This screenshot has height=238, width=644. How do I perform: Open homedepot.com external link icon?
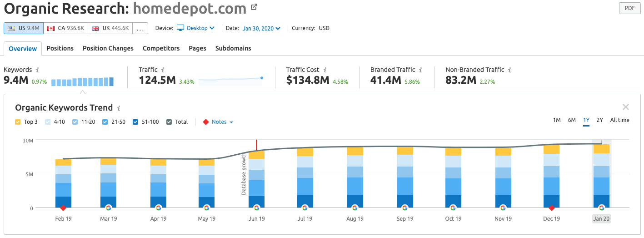pyautogui.click(x=255, y=7)
